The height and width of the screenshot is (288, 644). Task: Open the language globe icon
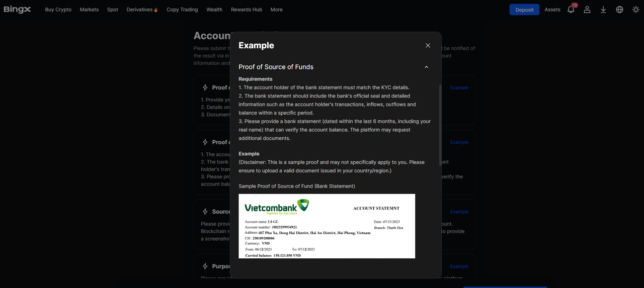pos(619,10)
